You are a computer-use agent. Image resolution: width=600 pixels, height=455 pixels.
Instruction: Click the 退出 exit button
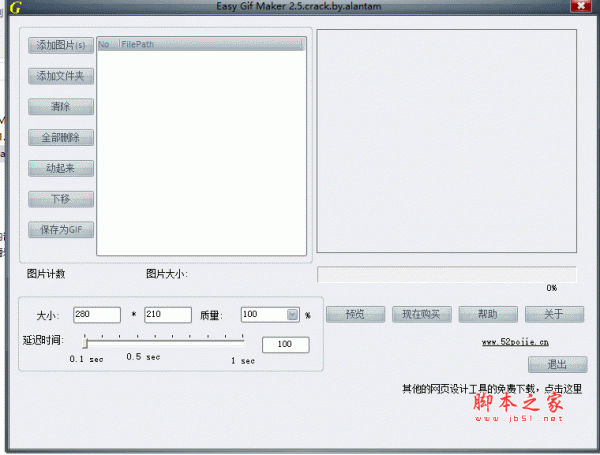click(558, 364)
